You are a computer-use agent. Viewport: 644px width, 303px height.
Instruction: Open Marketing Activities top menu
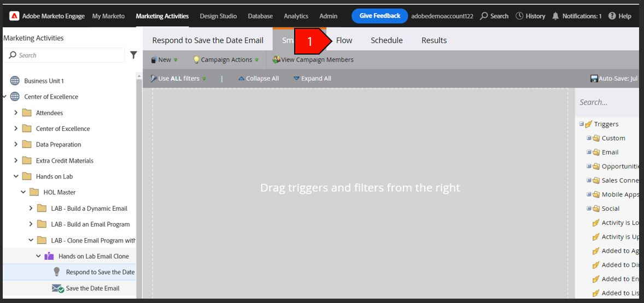pos(162,16)
